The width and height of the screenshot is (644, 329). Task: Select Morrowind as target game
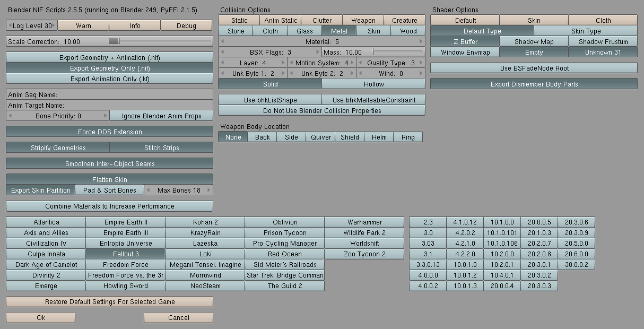click(x=205, y=275)
